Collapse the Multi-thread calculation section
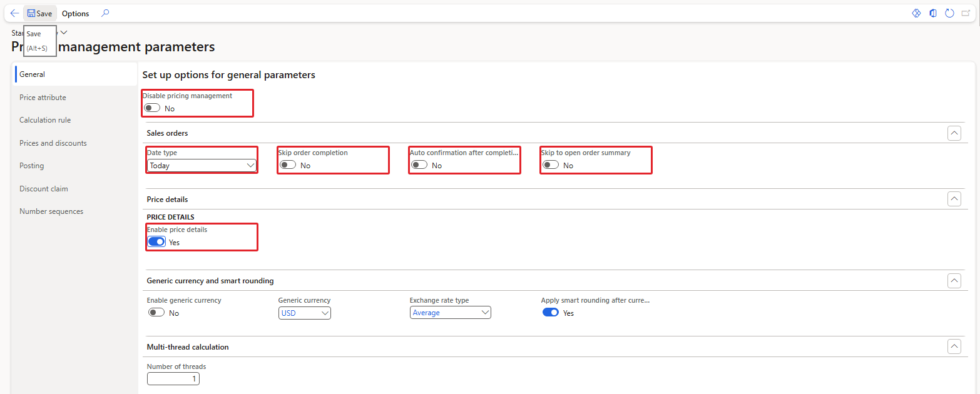Image resolution: width=980 pixels, height=394 pixels. tap(954, 346)
